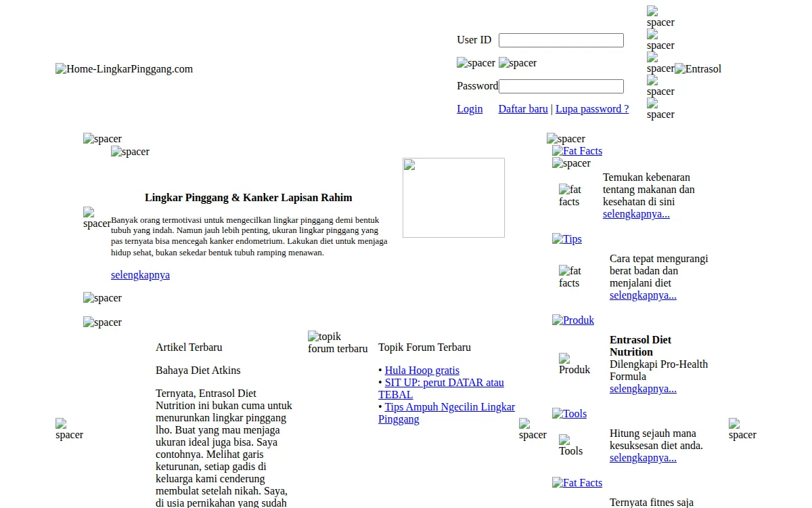Screen dimensions: 812x508
Task: Click the Login link
Action: coord(470,109)
